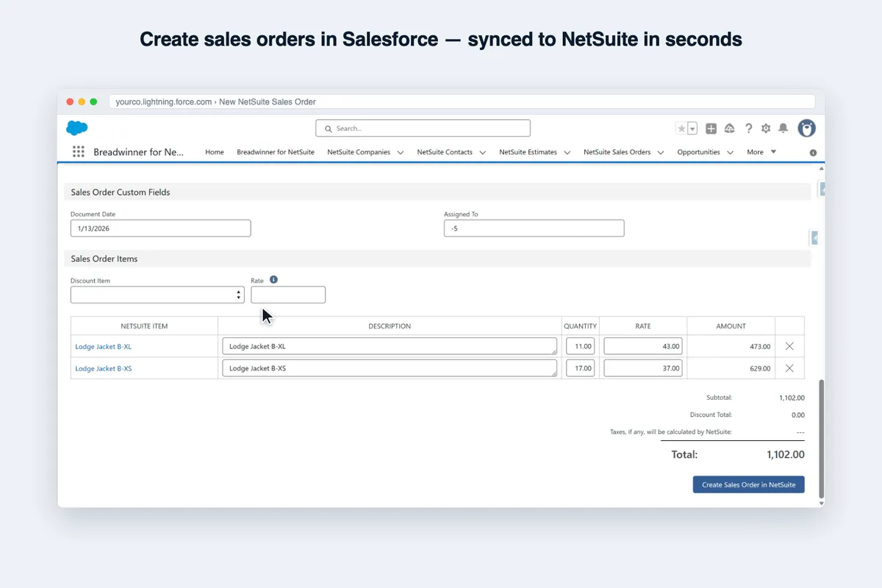Screen dimensions: 882x588
Task: Click the NETSUITE ITEM column header
Action: click(x=144, y=326)
